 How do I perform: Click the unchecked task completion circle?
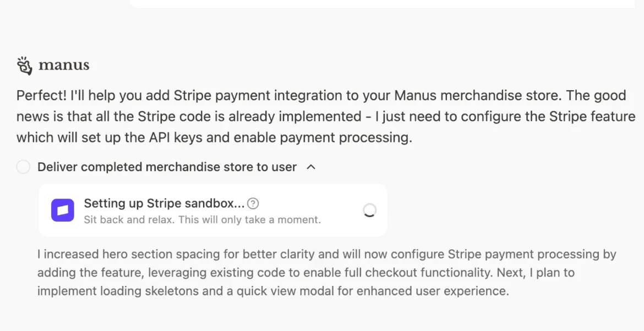(23, 167)
